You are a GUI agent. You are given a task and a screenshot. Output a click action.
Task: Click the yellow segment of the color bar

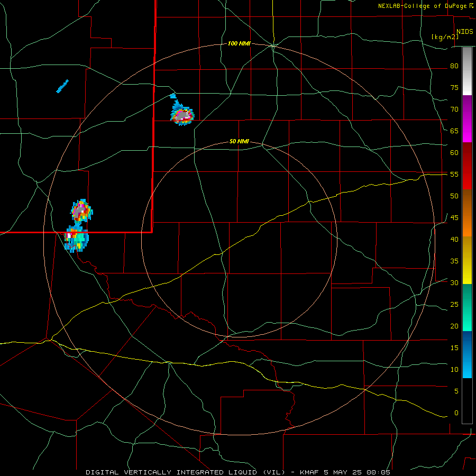click(467, 260)
